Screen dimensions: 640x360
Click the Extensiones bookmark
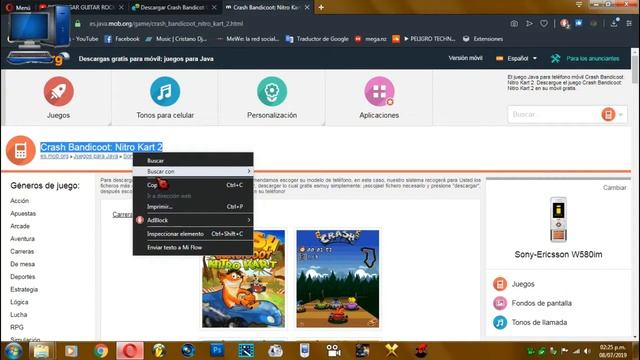click(482, 39)
